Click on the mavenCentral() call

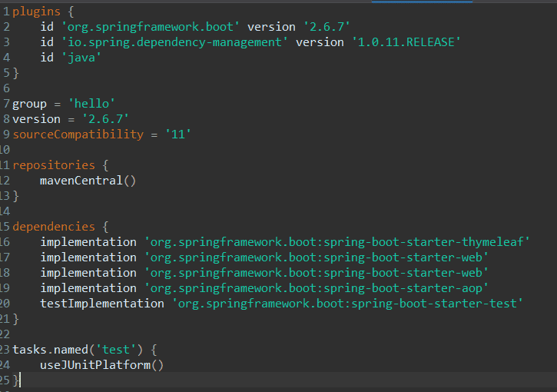88,181
